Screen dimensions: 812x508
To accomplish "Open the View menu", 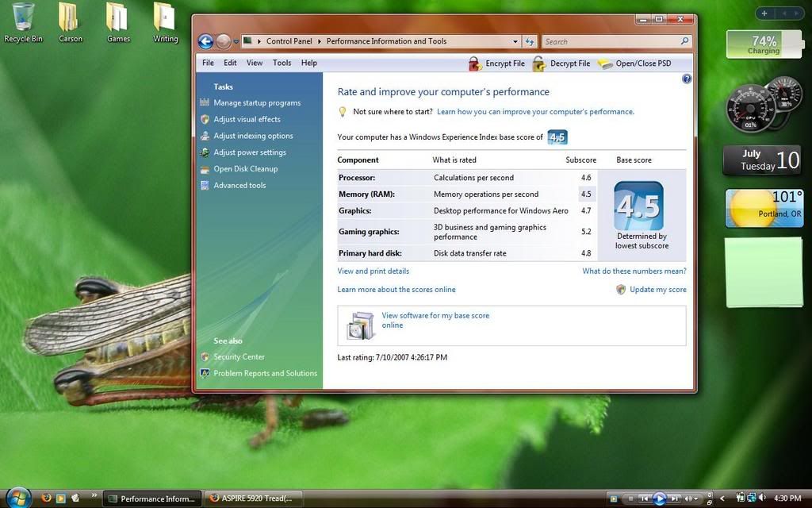I will pyautogui.click(x=255, y=63).
